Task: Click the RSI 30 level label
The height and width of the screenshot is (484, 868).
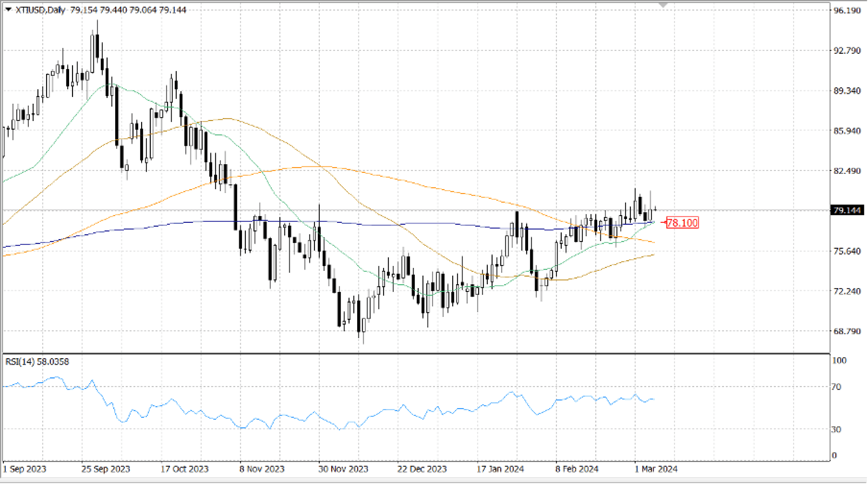Action: [x=836, y=429]
